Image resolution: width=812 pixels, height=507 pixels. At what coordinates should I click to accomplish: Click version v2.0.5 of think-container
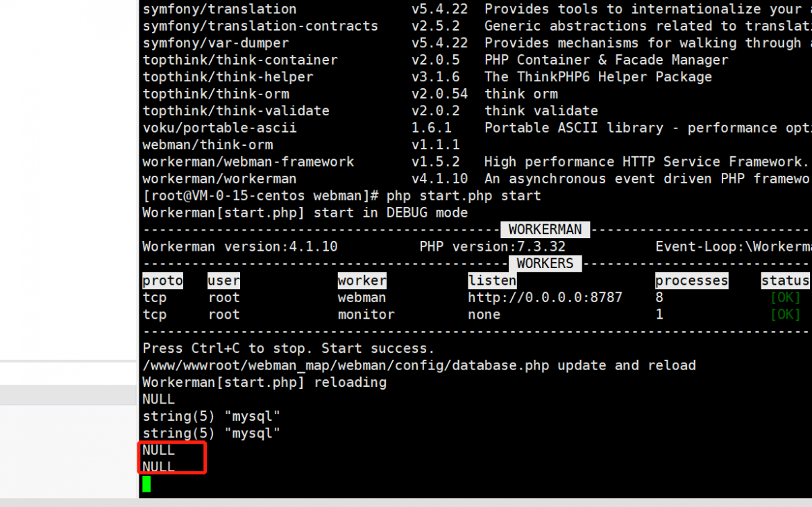(436, 60)
